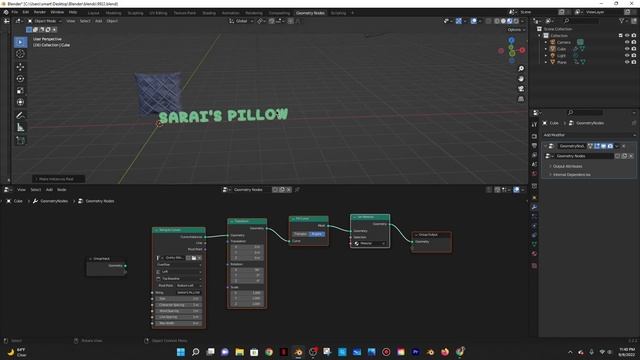The image size is (640, 360).
Task: Switch perspective/orthographic grid icon in viewport
Action: point(521,99)
